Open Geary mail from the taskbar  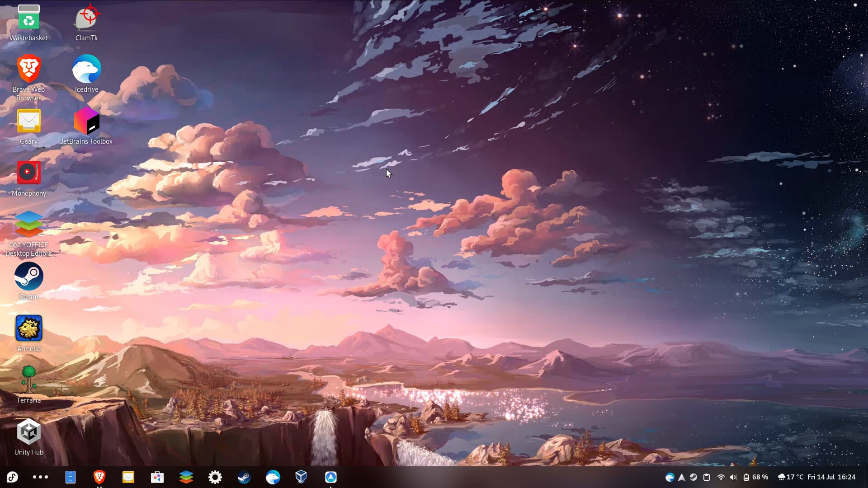(x=128, y=477)
